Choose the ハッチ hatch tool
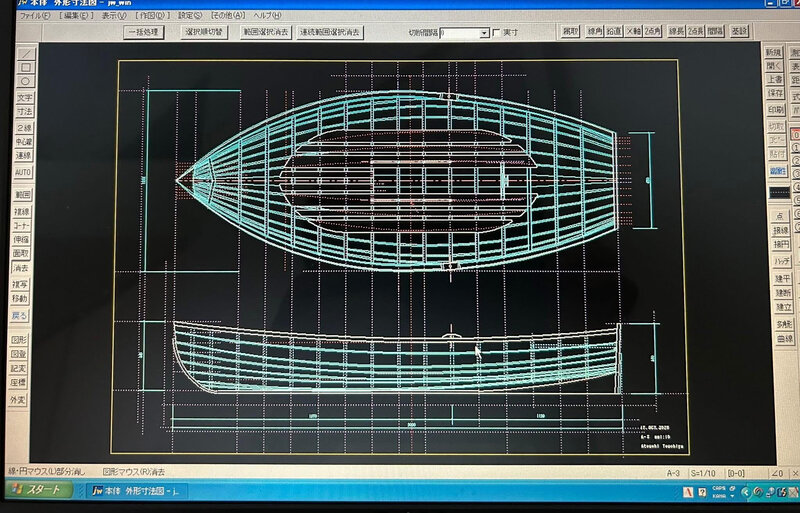 pyautogui.click(x=782, y=261)
